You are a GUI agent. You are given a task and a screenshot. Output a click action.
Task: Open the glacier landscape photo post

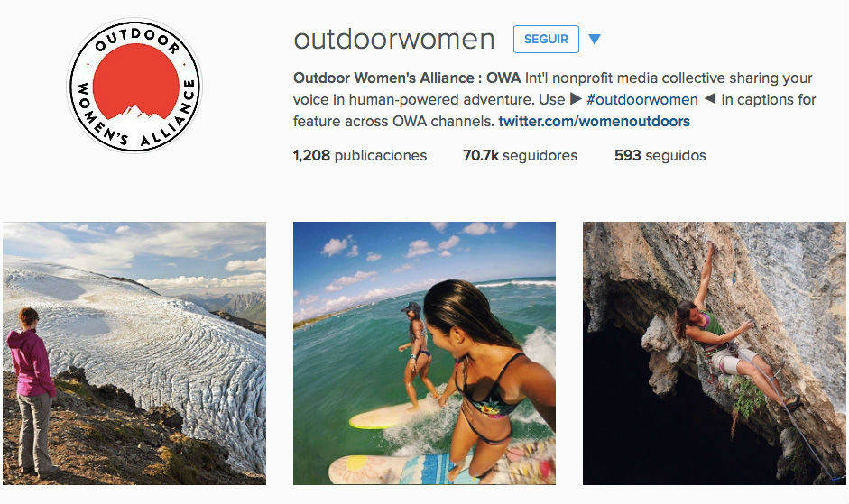coord(134,353)
